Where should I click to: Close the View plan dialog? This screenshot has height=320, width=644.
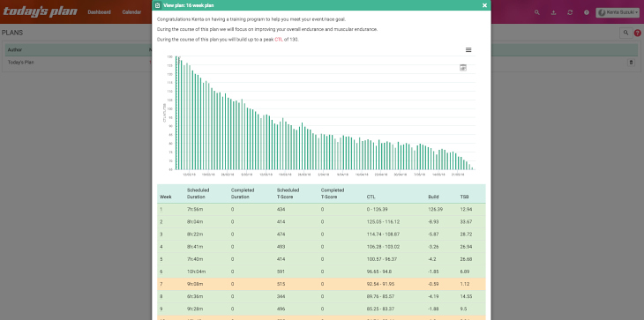(484, 5)
